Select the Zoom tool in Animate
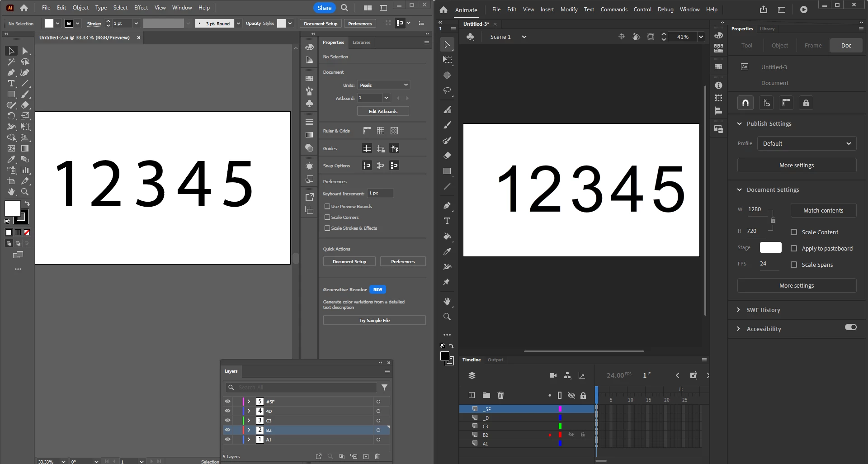Screen dimensions: 868x464 click(x=447, y=317)
